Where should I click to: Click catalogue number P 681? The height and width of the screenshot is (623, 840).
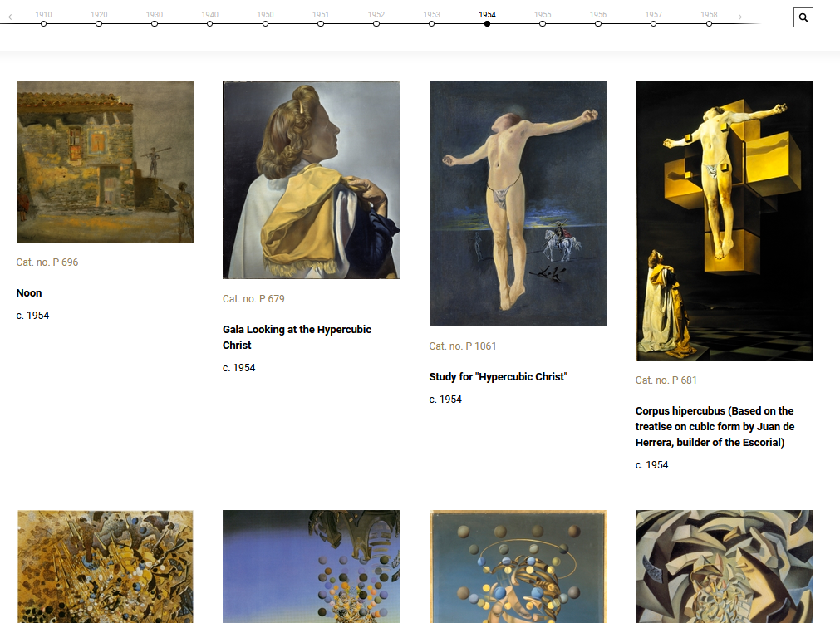(x=666, y=380)
